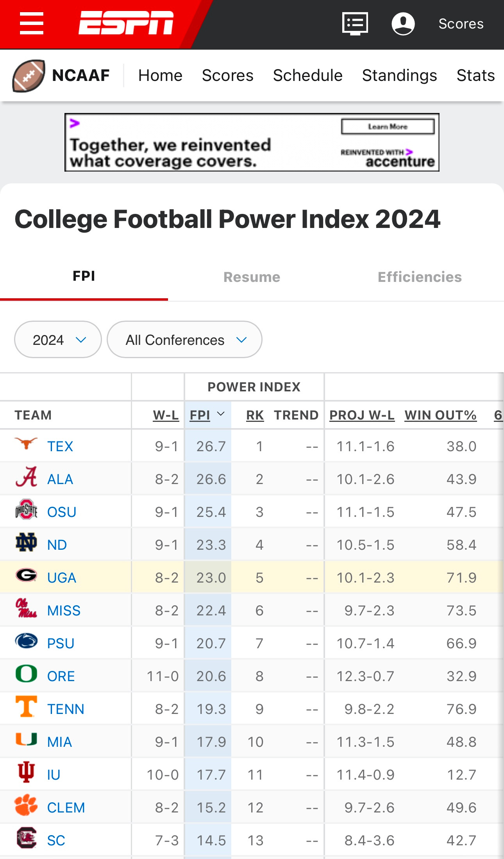Image resolution: width=504 pixels, height=859 pixels.
Task: Click the Clemson tiger paw logo
Action: tap(26, 805)
